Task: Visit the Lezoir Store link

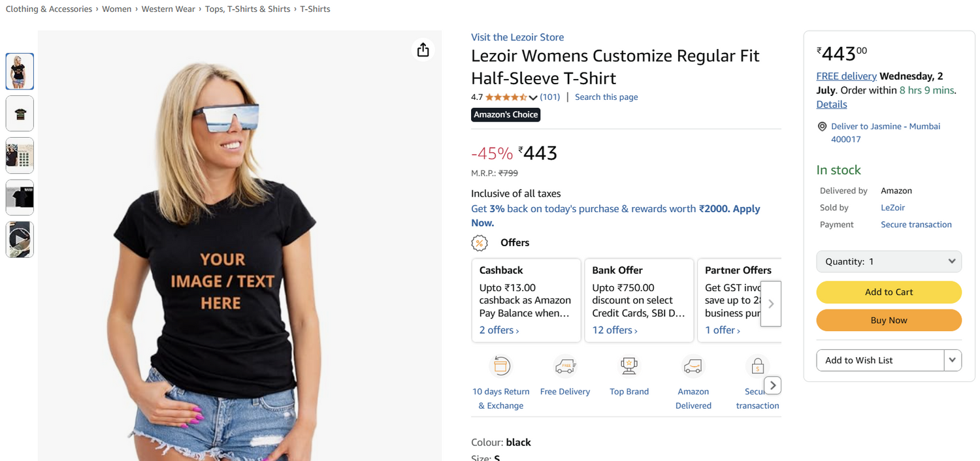Action: [x=517, y=37]
